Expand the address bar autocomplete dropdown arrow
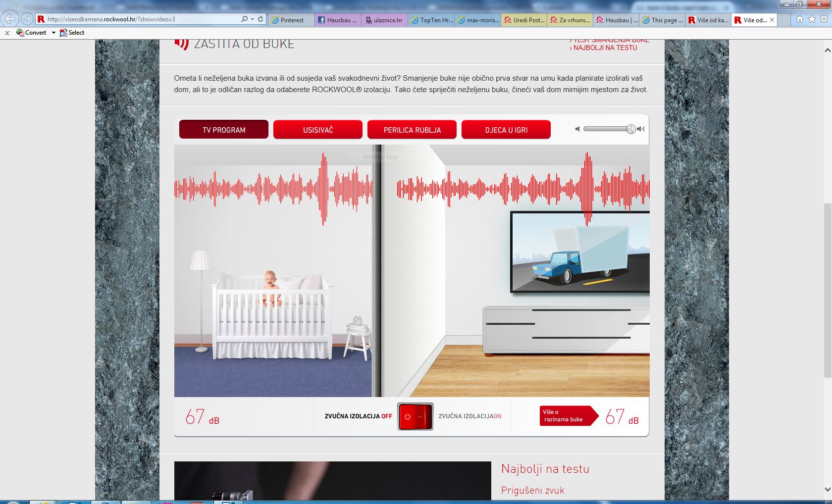 [253, 19]
